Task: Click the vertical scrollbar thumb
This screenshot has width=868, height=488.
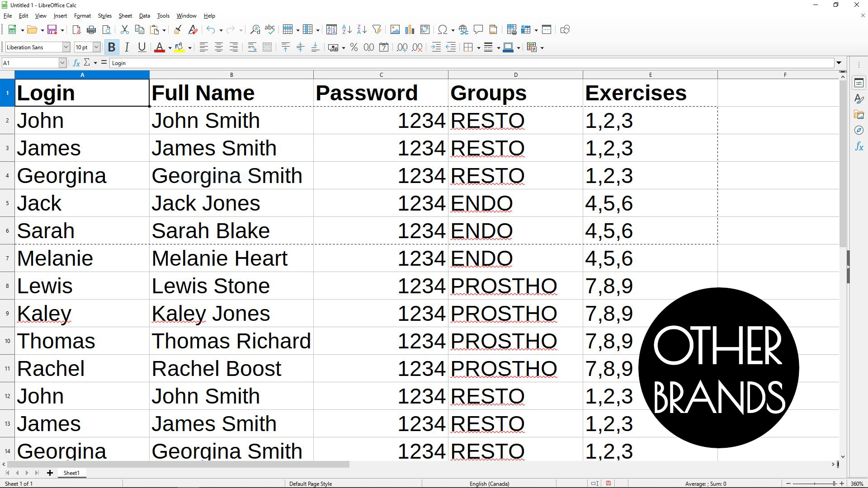Action: [843, 164]
